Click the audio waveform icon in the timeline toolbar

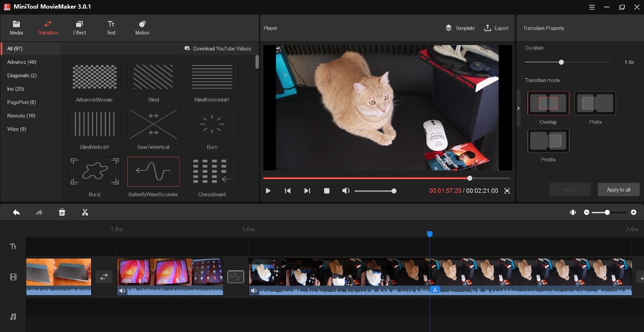(x=574, y=212)
